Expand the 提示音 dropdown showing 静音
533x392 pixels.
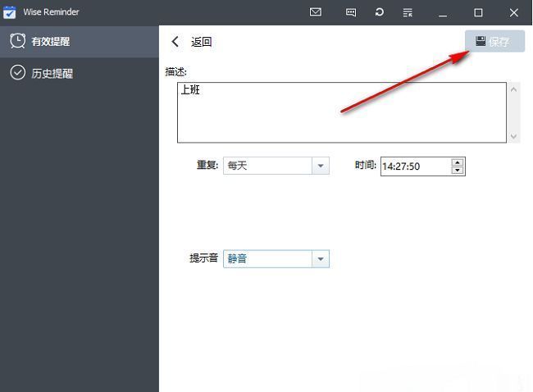pyautogui.click(x=320, y=259)
